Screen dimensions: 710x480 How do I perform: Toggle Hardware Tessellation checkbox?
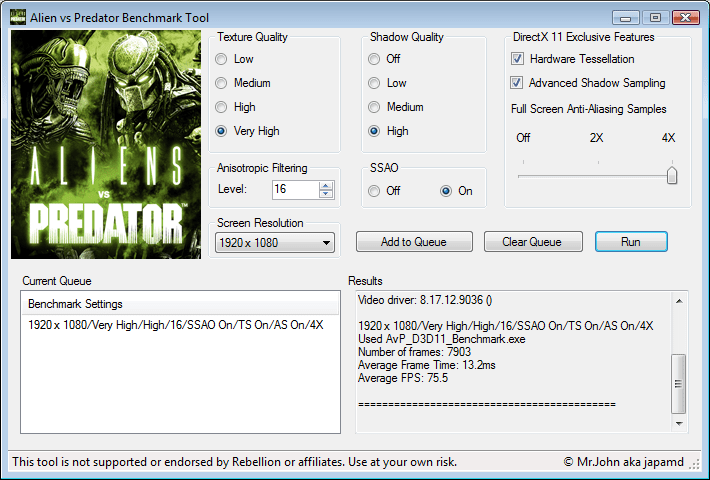pyautogui.click(x=517, y=59)
